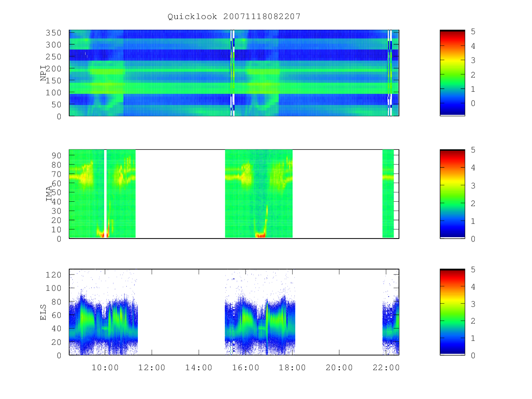Image resolution: width=532 pixels, height=399 pixels.
Task: Click the 5 label on IMA colorbar
Action: 473,150
